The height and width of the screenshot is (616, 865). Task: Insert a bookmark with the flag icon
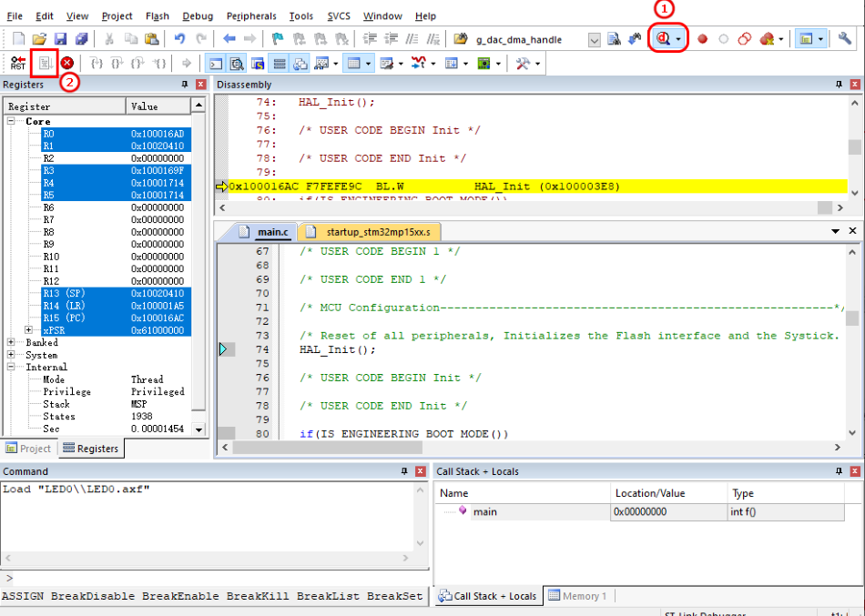pos(278,39)
